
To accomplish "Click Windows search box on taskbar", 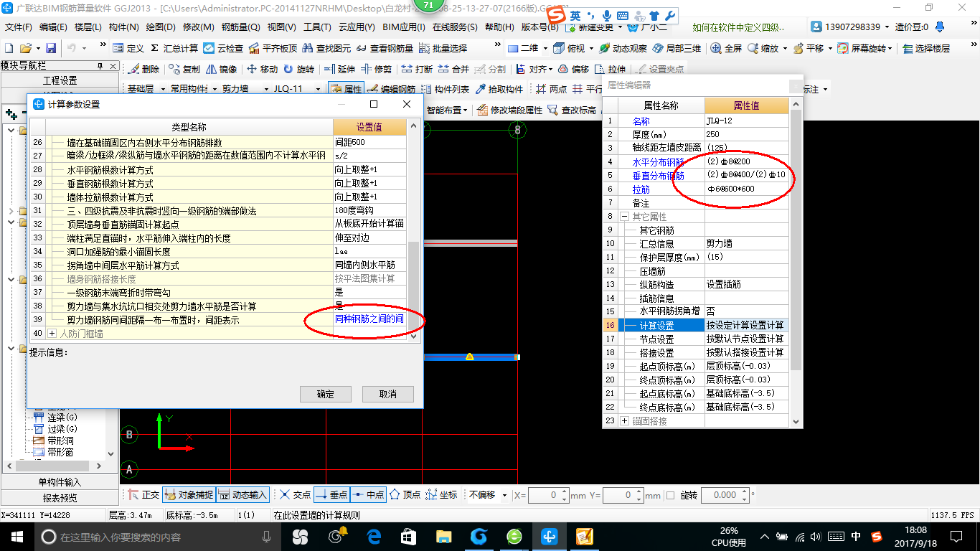I will click(157, 537).
